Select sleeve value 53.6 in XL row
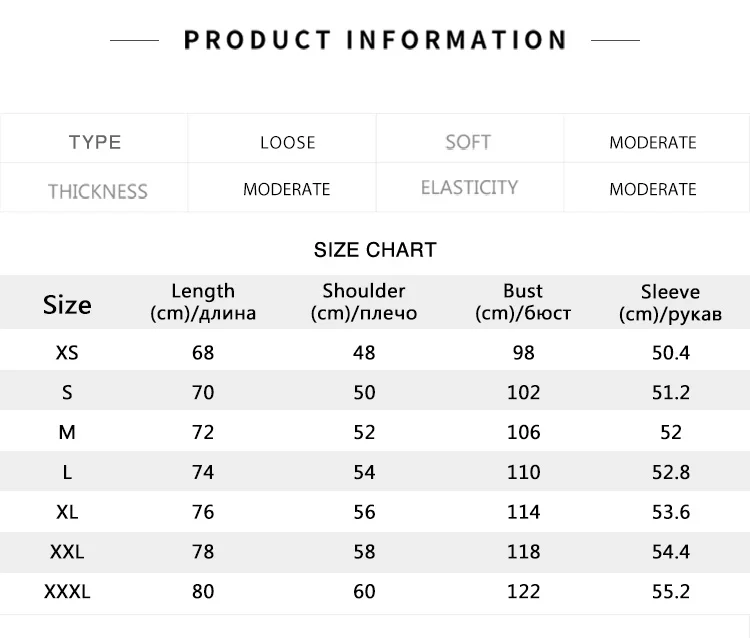Viewport: 750px width, 638px height. 670,512
